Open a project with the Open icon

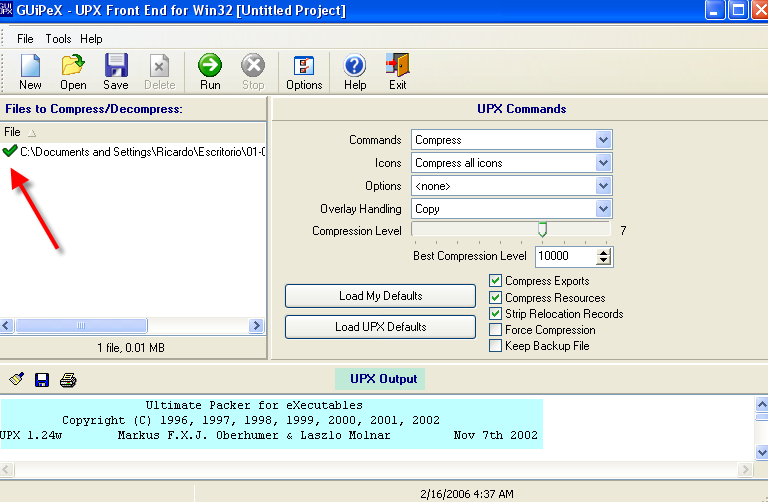(73, 67)
